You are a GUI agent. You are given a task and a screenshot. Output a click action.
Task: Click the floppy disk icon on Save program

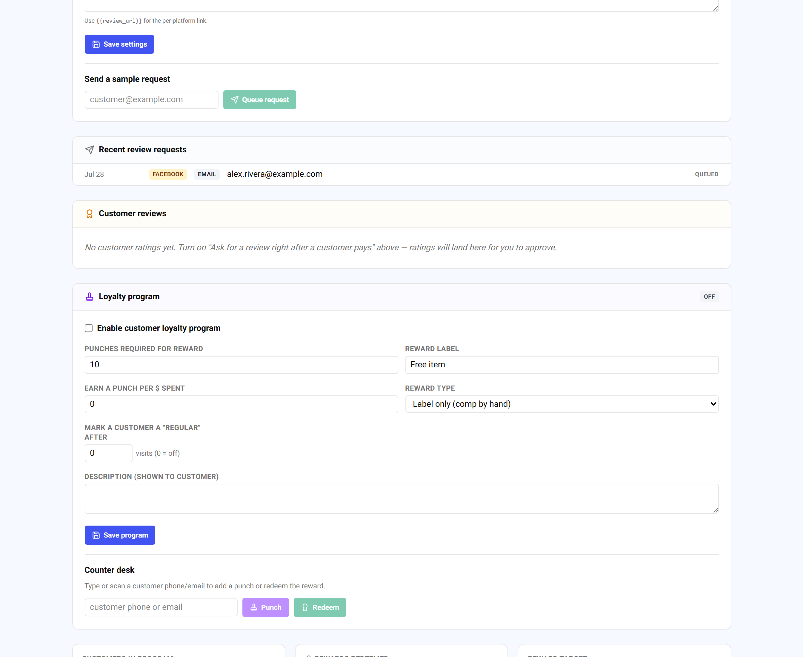[96, 535]
